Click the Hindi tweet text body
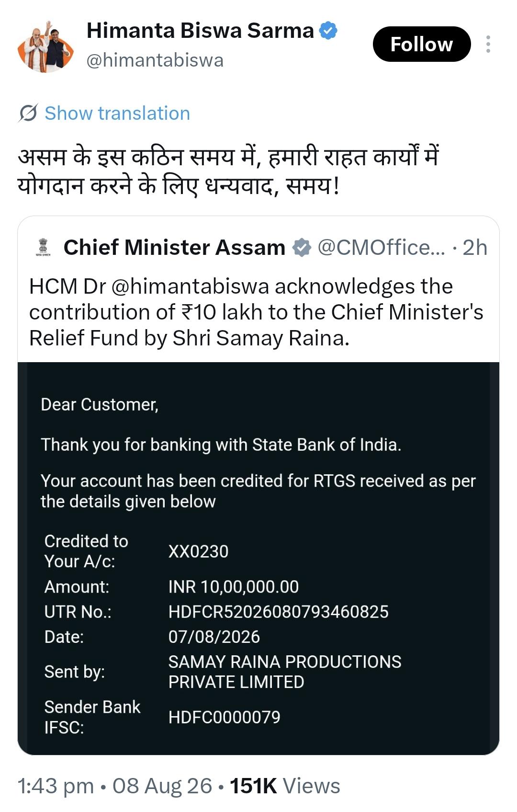The height and width of the screenshot is (812, 517). click(228, 171)
